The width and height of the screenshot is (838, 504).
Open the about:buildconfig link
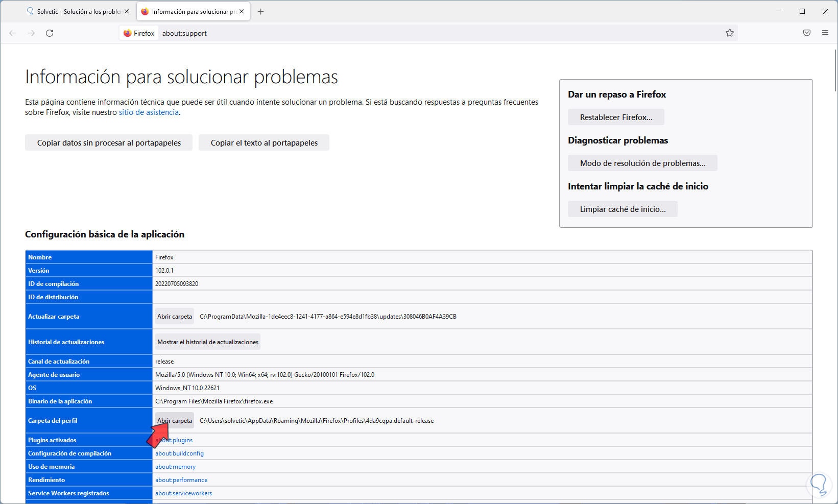coord(179,453)
